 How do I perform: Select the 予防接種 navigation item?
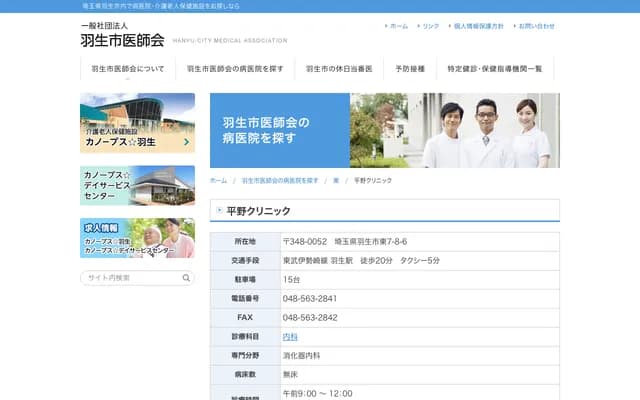click(410, 69)
